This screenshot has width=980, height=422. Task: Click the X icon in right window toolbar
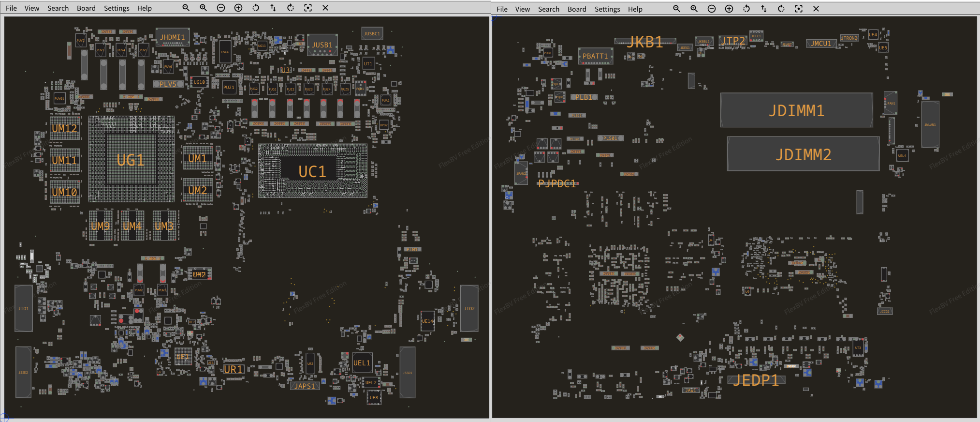pyautogui.click(x=816, y=9)
